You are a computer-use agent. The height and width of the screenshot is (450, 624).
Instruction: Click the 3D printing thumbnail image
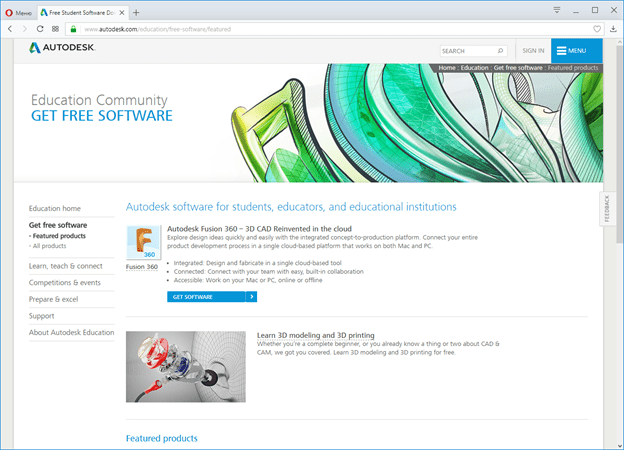point(186,367)
